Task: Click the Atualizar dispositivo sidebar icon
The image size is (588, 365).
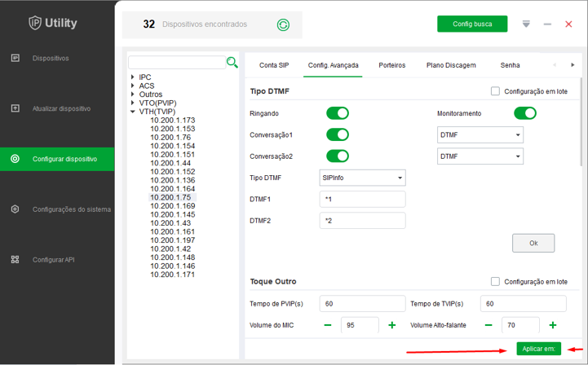Action: (x=15, y=108)
